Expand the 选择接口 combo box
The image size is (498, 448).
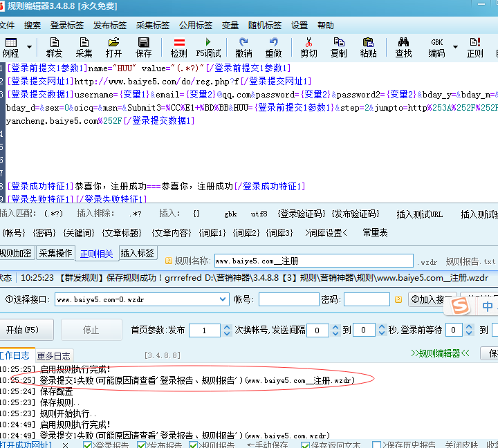223,299
